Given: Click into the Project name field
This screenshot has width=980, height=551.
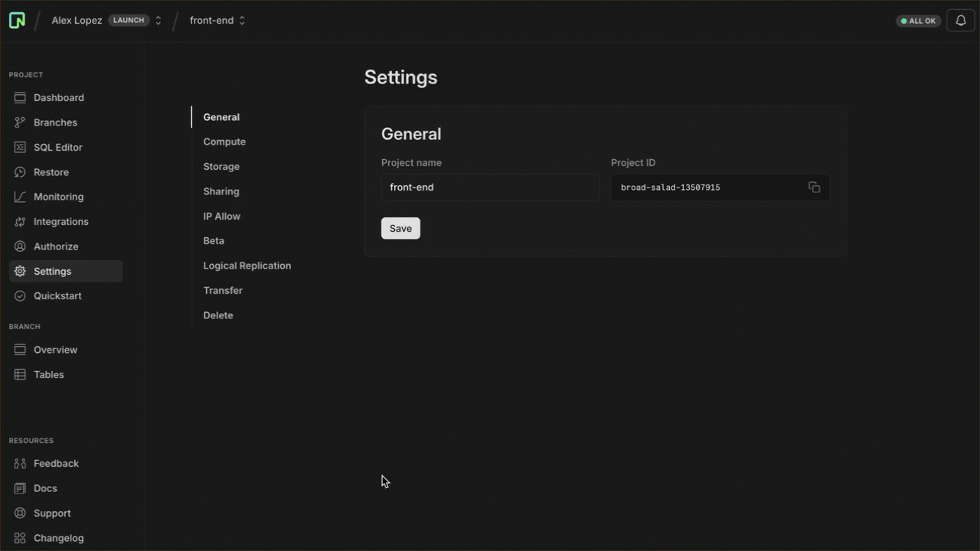Looking at the screenshot, I should (490, 187).
